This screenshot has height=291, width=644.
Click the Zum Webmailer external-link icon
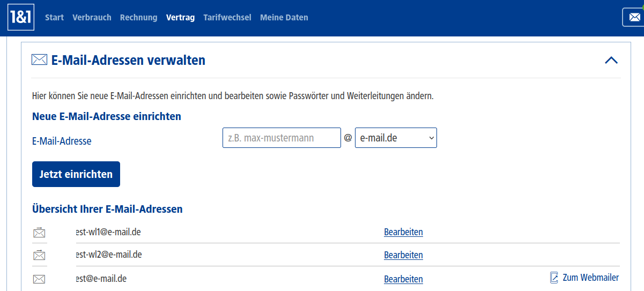tap(554, 278)
